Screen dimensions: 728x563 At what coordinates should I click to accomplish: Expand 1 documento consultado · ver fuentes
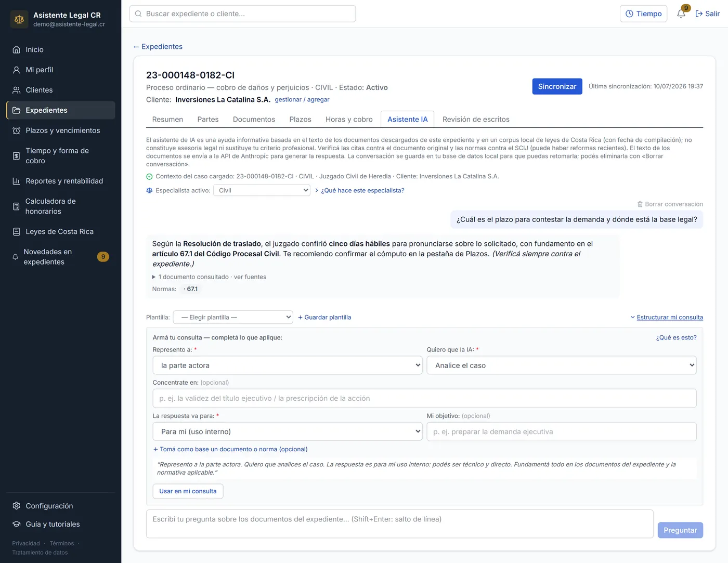[x=209, y=277]
